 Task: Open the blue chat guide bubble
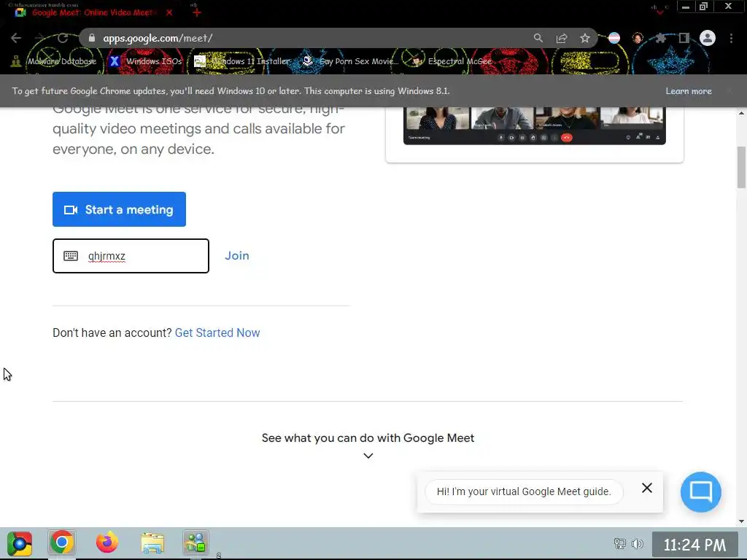point(701,492)
